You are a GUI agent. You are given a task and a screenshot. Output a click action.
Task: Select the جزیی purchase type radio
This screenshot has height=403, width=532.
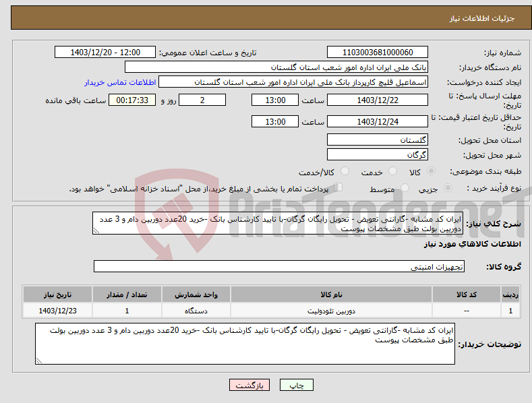coord(448,187)
